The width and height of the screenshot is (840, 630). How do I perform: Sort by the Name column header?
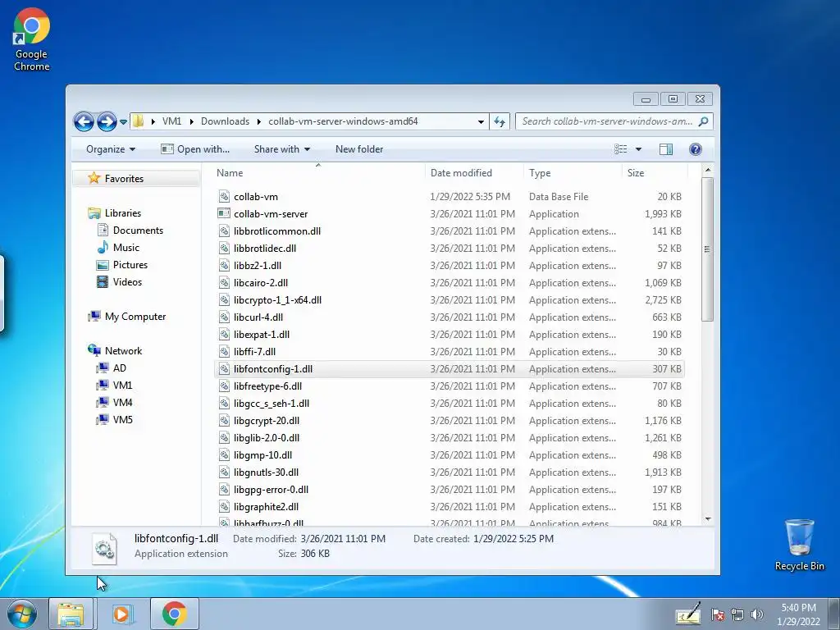tap(319, 173)
